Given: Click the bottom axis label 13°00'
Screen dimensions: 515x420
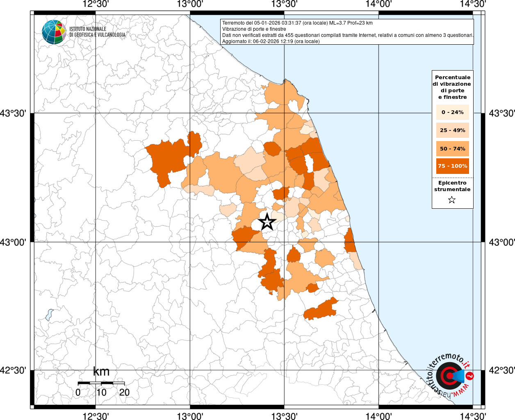Looking at the screenshot, I should pyautogui.click(x=190, y=416).
